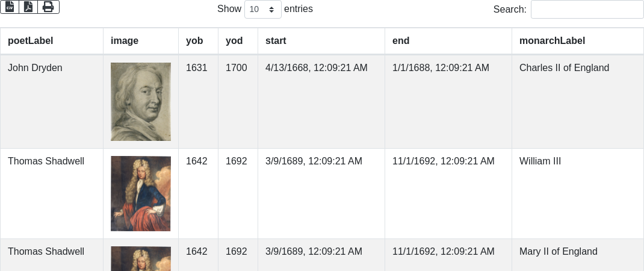The width and height of the screenshot is (644, 271).
Task: Click John Dryden's start date 4/13/1668
Action: click(x=316, y=68)
